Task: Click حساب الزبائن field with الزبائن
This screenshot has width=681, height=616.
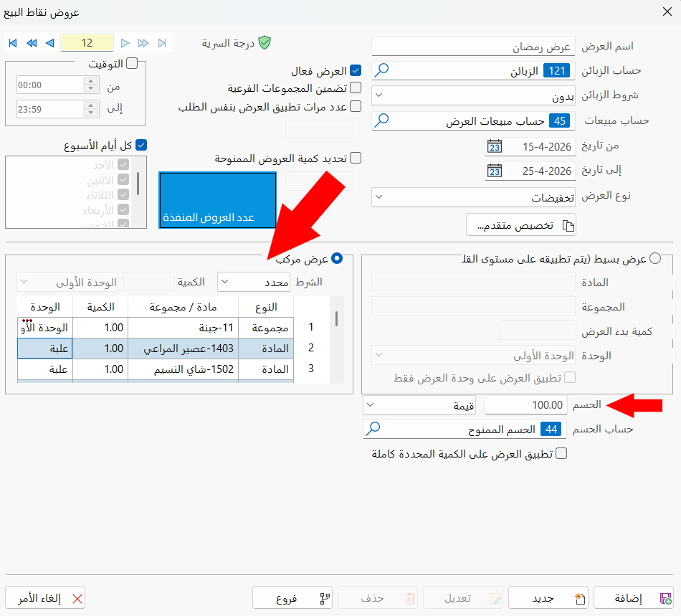Action: point(473,71)
